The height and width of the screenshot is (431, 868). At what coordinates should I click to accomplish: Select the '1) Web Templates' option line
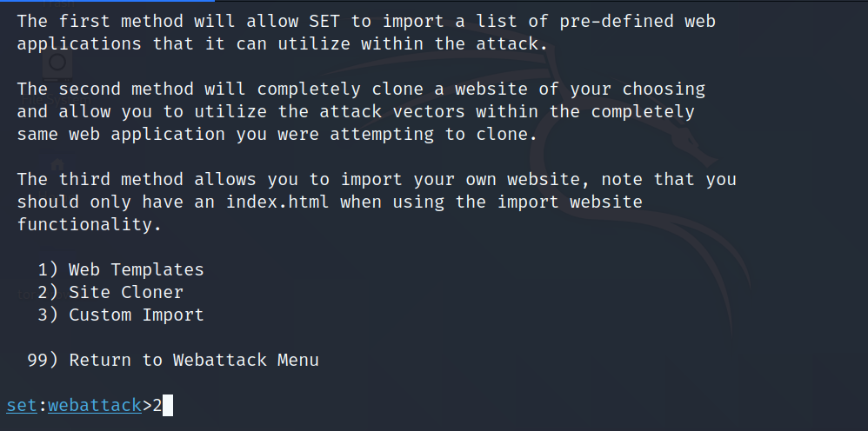[136, 269]
